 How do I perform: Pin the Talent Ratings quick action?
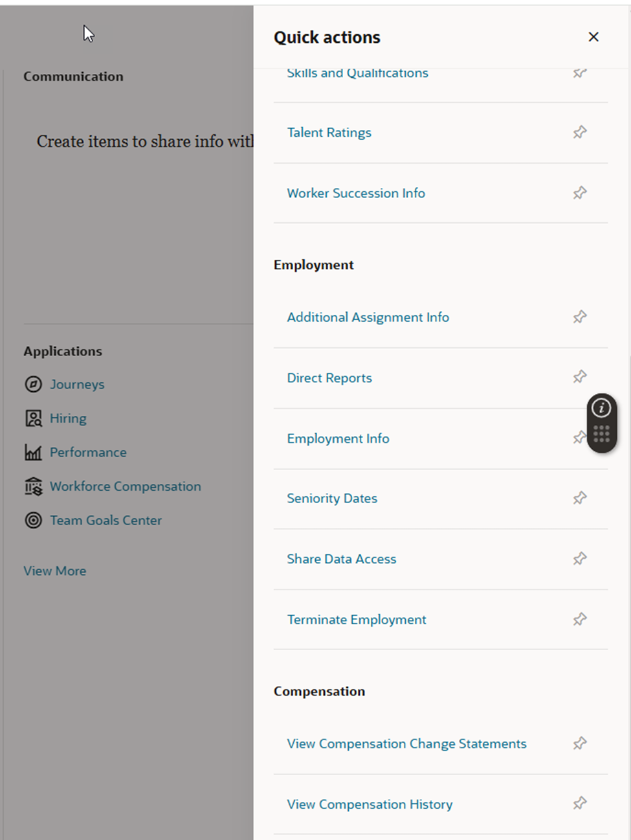(580, 132)
